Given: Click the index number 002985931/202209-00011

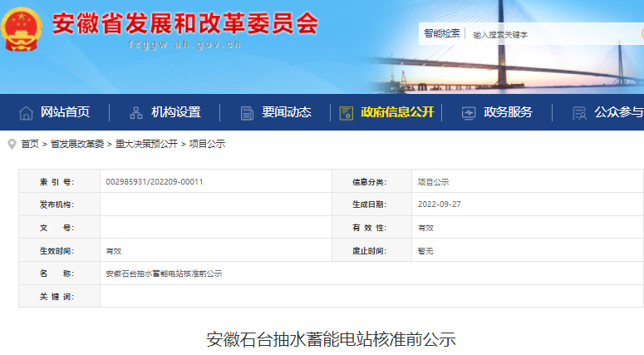Looking at the screenshot, I should pyautogui.click(x=155, y=181).
